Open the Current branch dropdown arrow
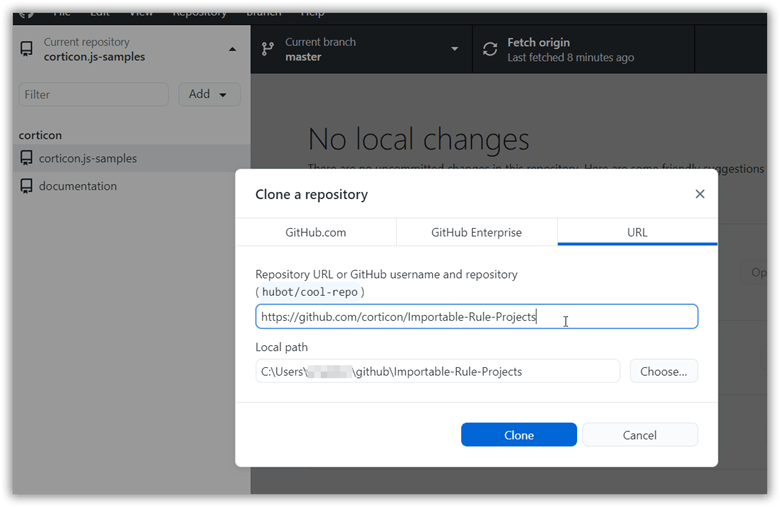The width and height of the screenshot is (780, 507). point(454,49)
